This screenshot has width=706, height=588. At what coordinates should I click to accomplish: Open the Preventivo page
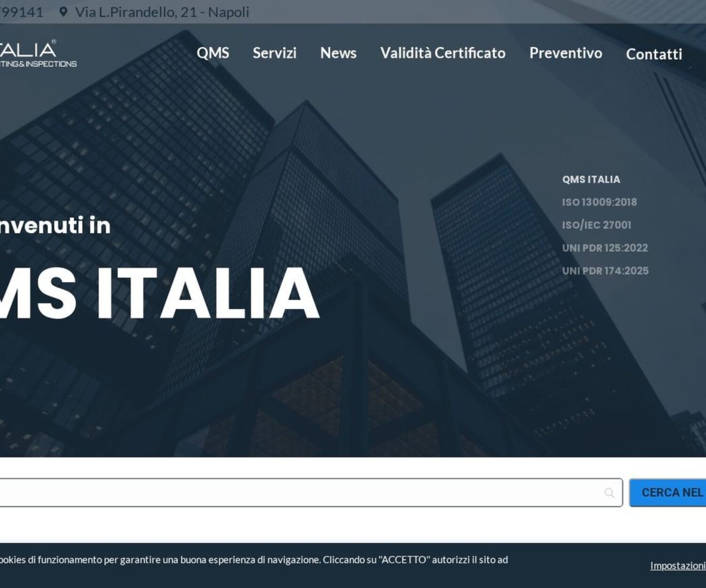[x=566, y=53]
